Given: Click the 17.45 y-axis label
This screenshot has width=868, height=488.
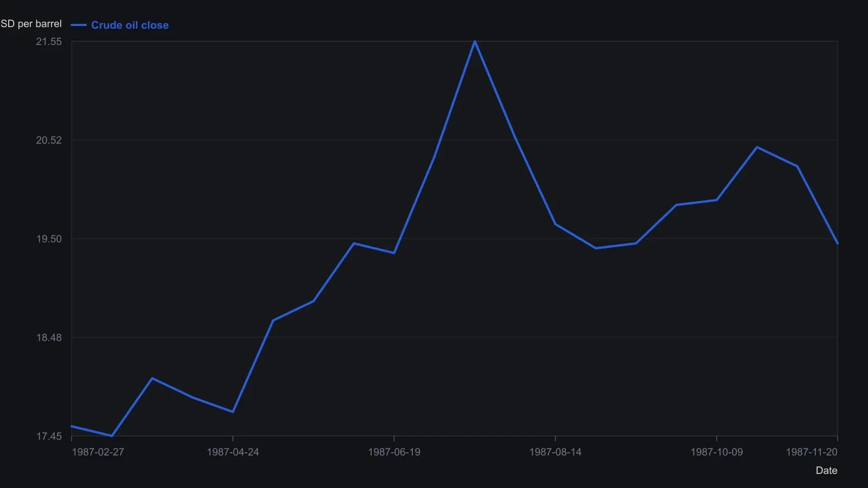Looking at the screenshot, I should (49, 436).
